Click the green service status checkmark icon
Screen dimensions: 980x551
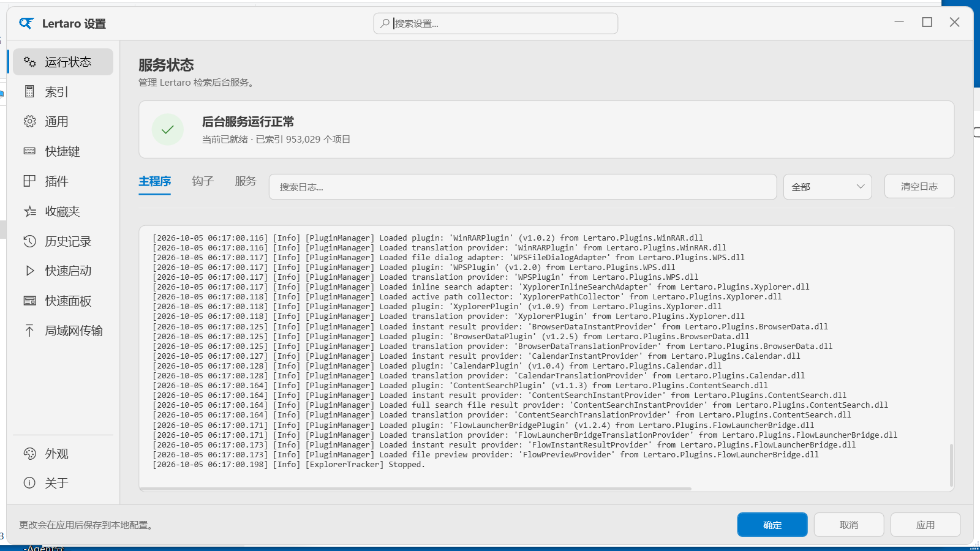click(x=168, y=129)
